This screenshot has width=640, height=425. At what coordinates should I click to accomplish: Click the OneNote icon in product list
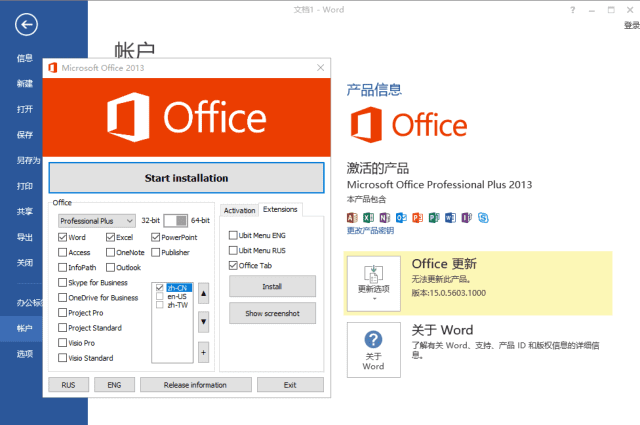click(385, 218)
